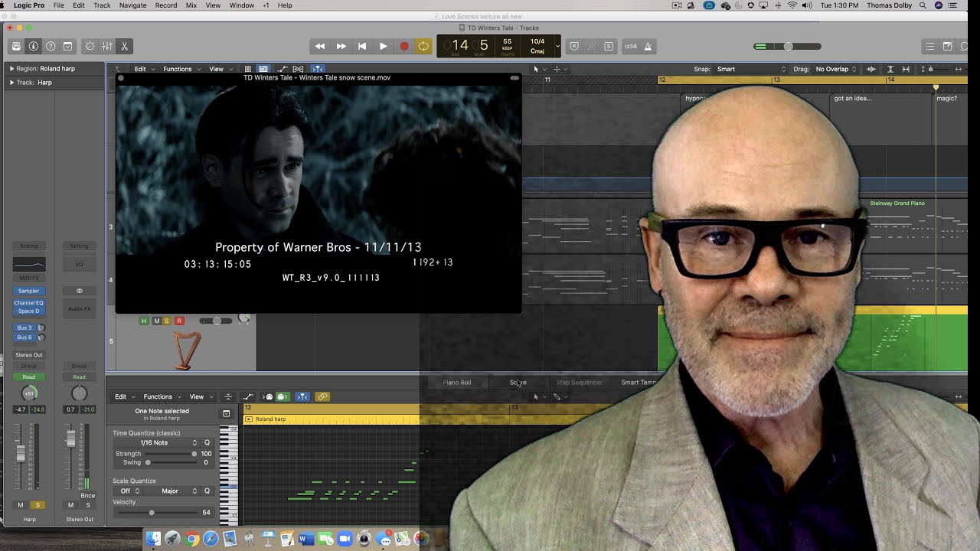Screen dimensions: 980x551
Task: Toggle Harp track R record enable button
Action: click(179, 321)
